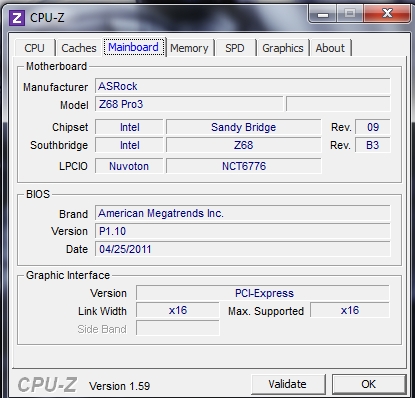
Task: Click the BIOS Version P1.10 field
Action: click(243, 231)
